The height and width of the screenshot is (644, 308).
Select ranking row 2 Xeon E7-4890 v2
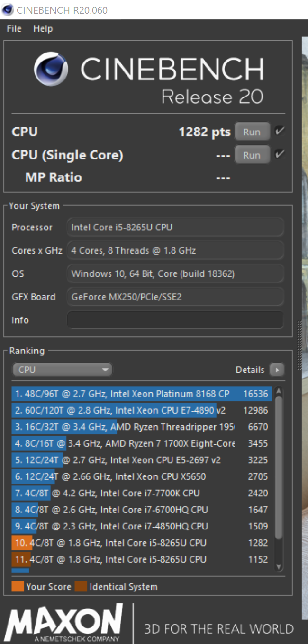(x=142, y=410)
